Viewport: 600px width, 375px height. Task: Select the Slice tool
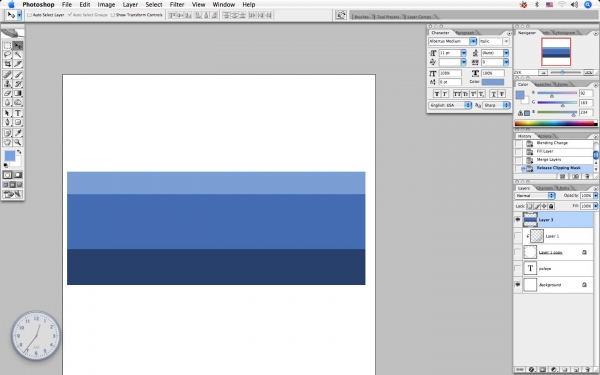click(x=18, y=64)
